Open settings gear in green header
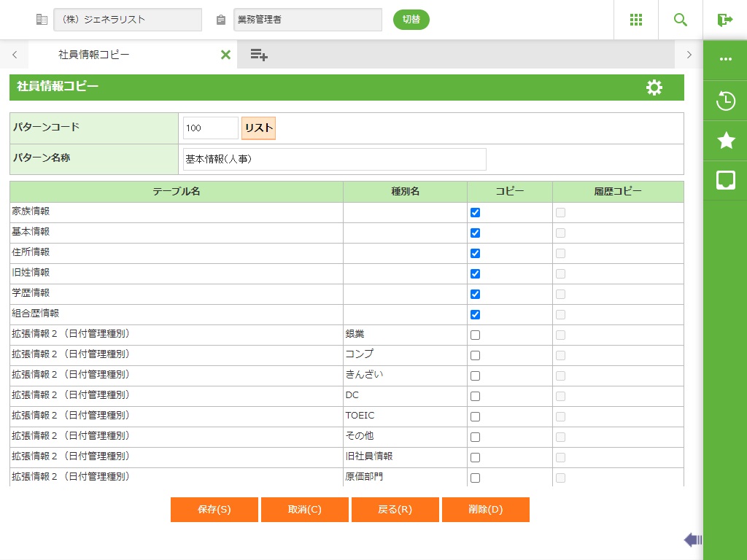747x560 pixels. [654, 87]
